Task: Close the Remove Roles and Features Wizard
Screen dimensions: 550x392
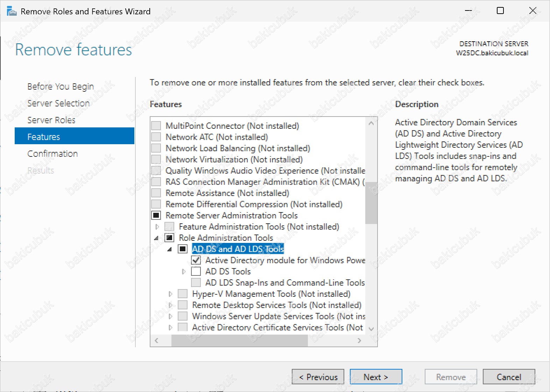Action: 533,10
